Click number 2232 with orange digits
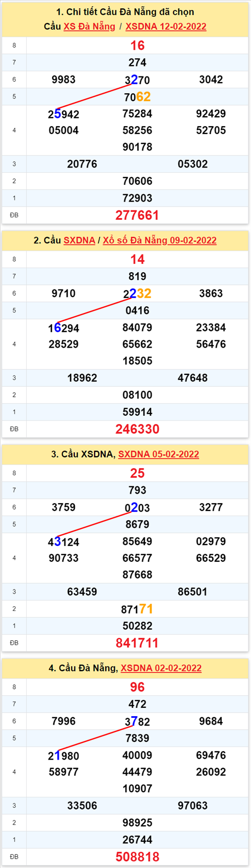 point(137,294)
